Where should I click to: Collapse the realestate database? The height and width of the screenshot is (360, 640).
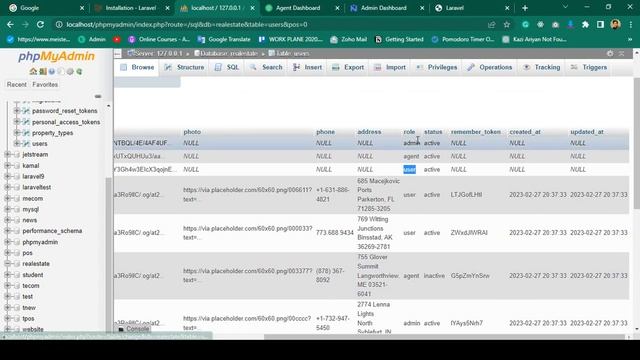7,264
